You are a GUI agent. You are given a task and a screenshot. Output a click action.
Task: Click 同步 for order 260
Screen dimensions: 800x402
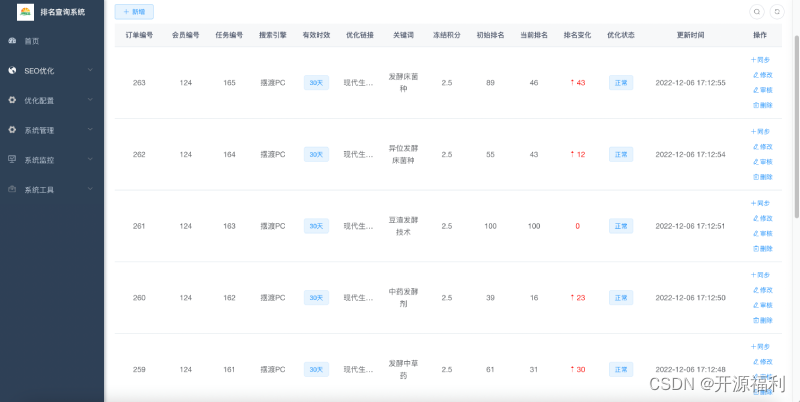pos(760,275)
